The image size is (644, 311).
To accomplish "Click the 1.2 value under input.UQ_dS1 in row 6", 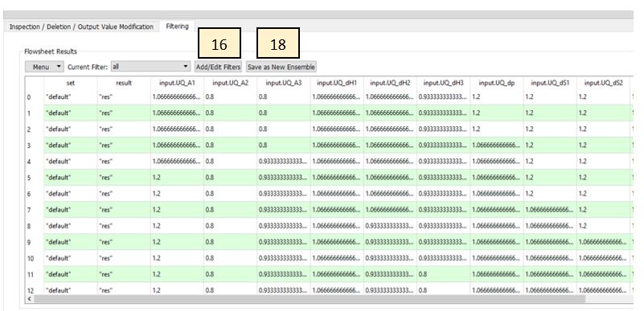I will pos(550,194).
